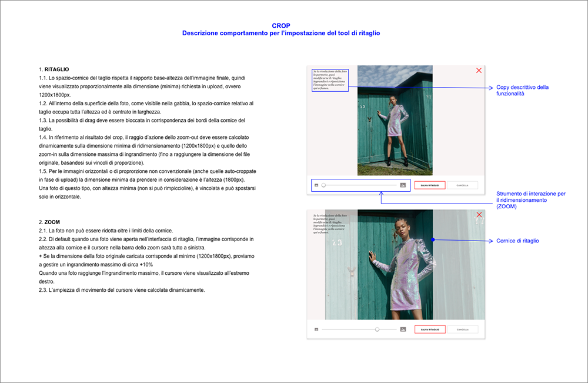Click the zoom slider handle in top mockup
This screenshot has width=588, height=383.
[323, 185]
